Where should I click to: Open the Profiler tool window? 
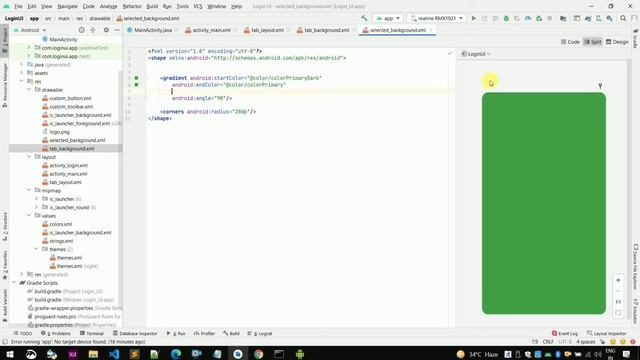click(x=204, y=333)
